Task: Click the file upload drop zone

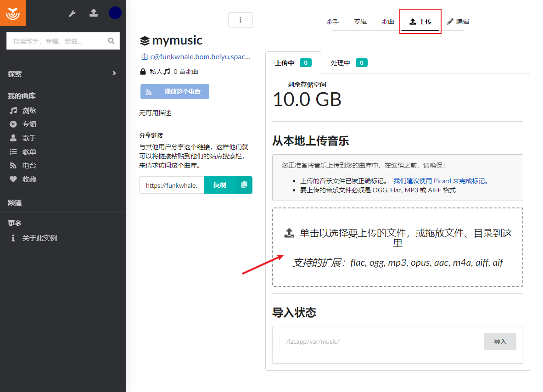Action: (x=397, y=247)
